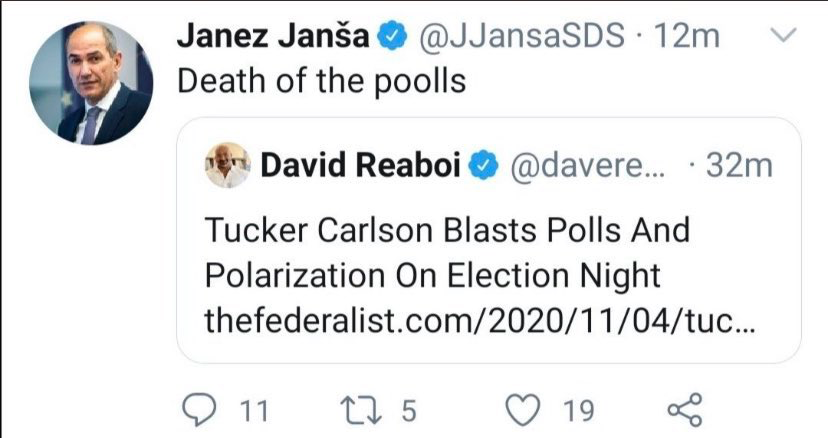Image resolution: width=828 pixels, height=438 pixels.
Task: Click the "Death of the poolls" tweet text
Action: [322, 81]
